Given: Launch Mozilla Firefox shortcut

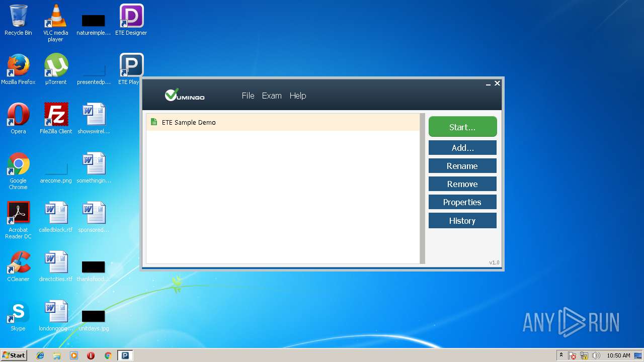Looking at the screenshot, I should (18, 69).
